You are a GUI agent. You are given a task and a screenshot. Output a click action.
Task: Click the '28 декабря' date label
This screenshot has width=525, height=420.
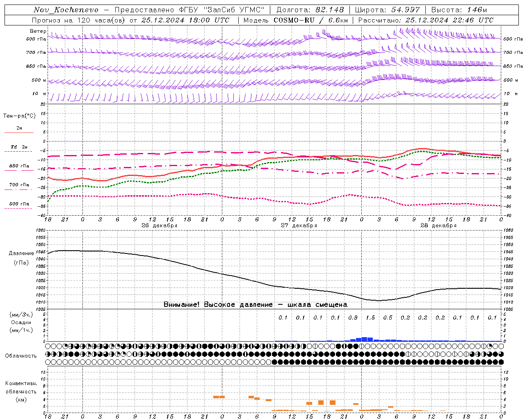[x=438, y=226]
